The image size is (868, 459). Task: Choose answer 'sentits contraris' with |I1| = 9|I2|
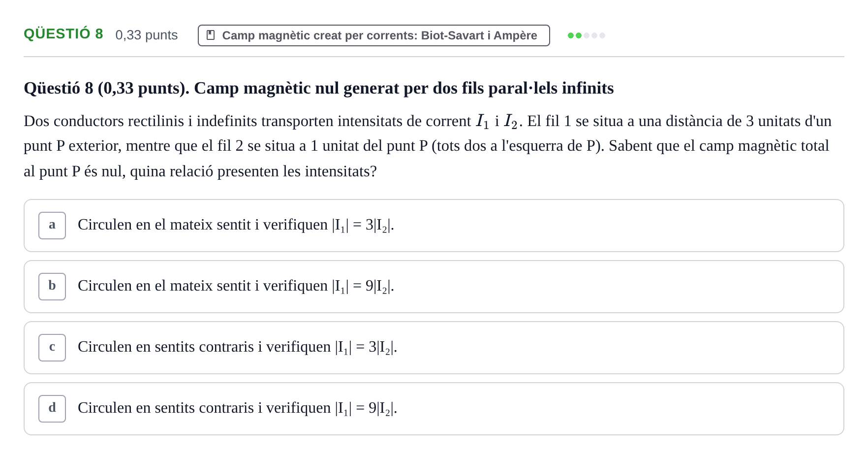434,409
